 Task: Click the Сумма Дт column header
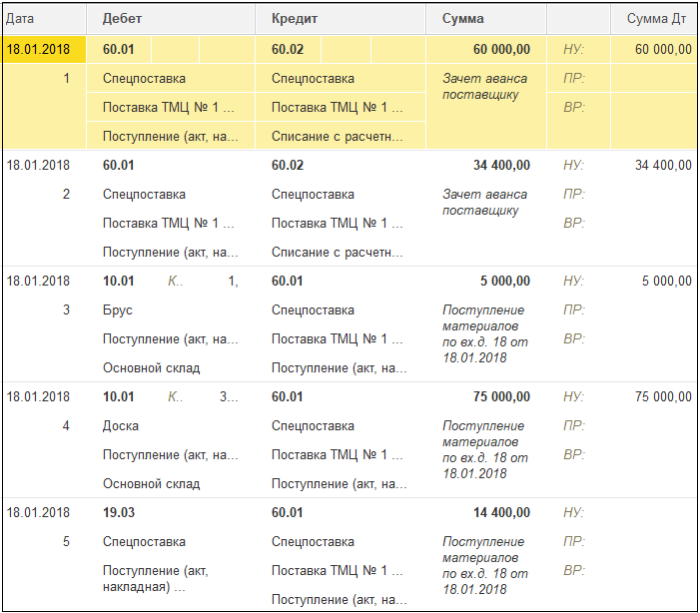point(654,19)
